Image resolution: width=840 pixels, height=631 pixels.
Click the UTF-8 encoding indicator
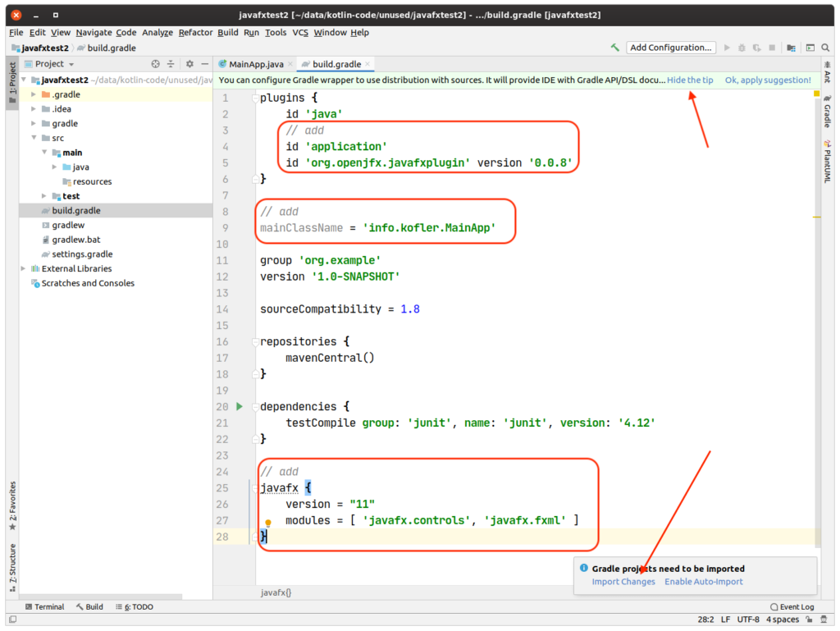tap(746, 620)
